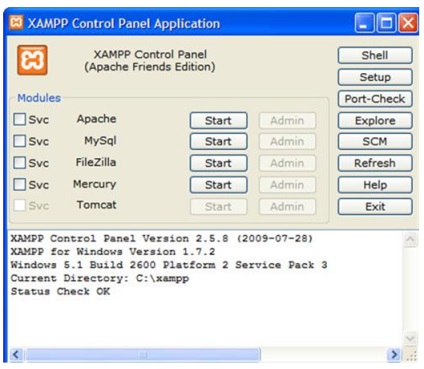Click the 'Tomcat' module name
This screenshot has height=369, width=424.
[96, 205]
